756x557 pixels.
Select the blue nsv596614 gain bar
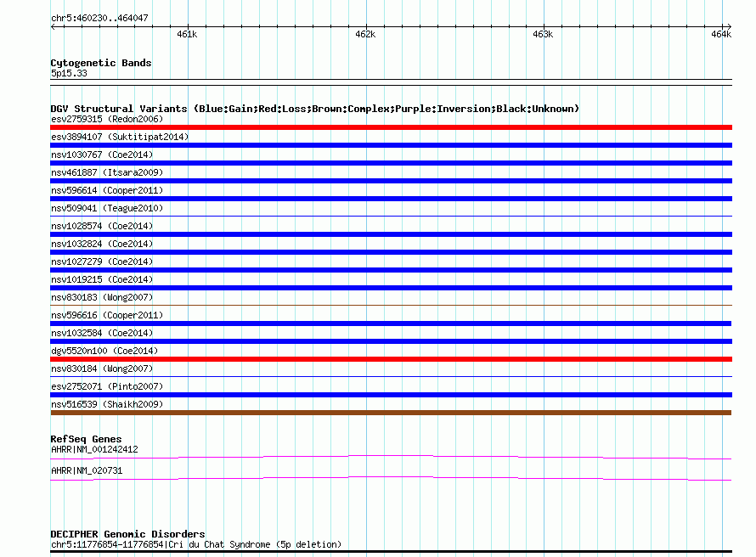click(391, 199)
